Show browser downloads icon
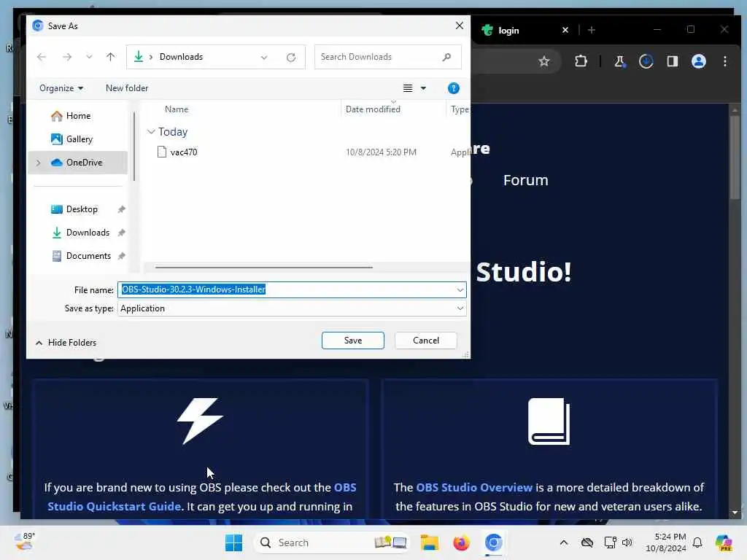Viewport: 747px width, 560px height. 646,61
